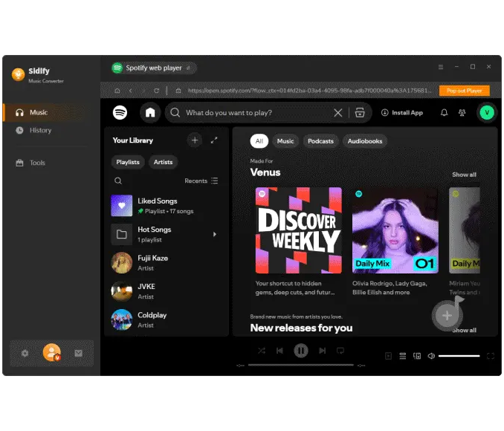Screen dimensions: 504x431
Task: Open the queue icon
Action: coord(402,356)
